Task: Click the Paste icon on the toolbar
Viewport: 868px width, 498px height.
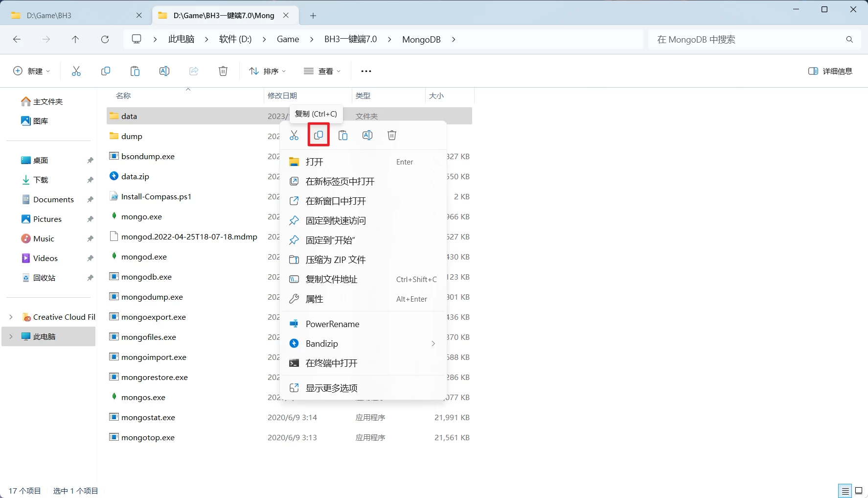Action: [x=135, y=71]
